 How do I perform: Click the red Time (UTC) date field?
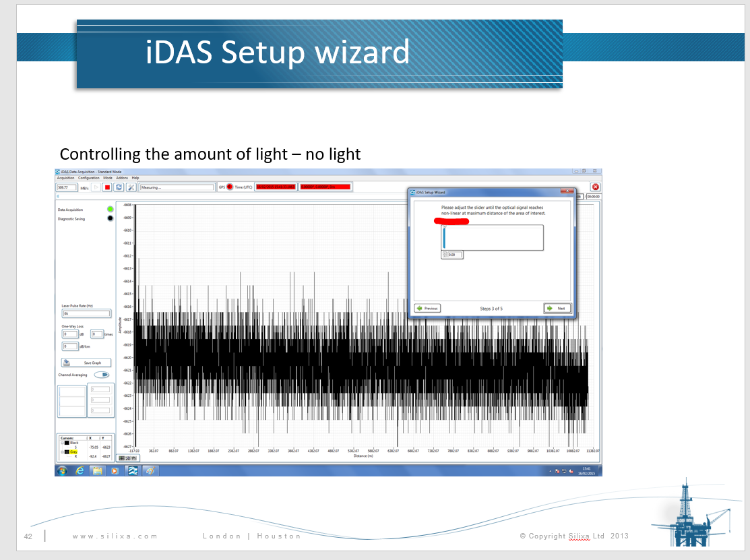click(276, 187)
